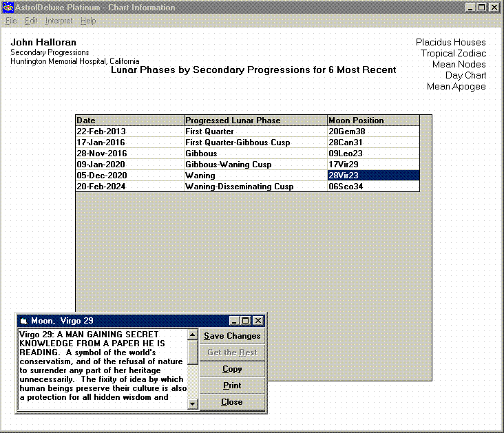This screenshot has width=504, height=433.
Task: Click the Save Changes button
Action: [x=232, y=336]
